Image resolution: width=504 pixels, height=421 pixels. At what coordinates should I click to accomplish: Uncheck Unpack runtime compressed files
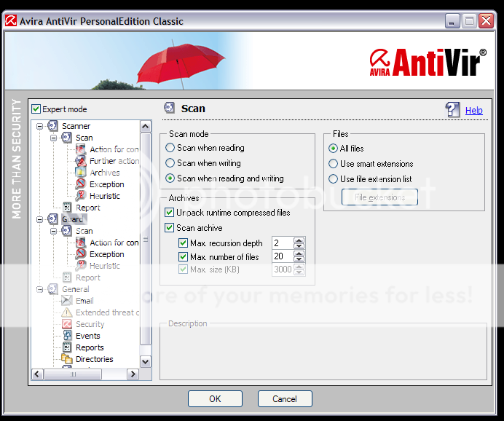[170, 213]
